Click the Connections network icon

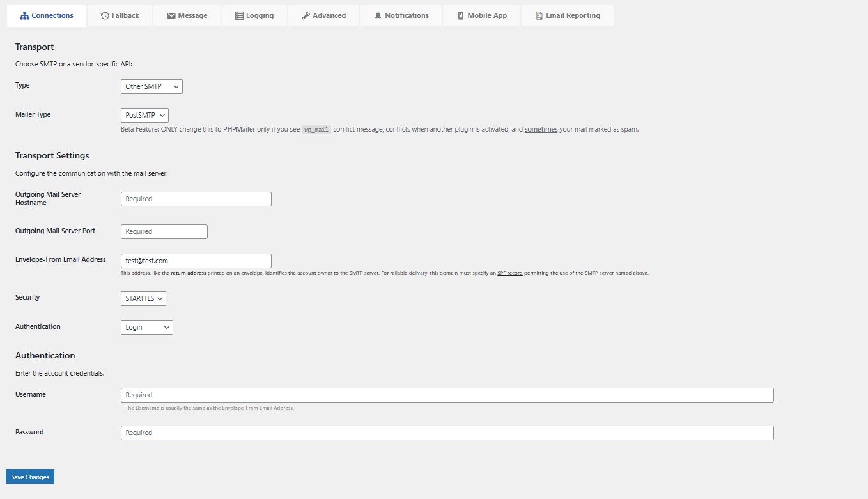tap(26, 15)
